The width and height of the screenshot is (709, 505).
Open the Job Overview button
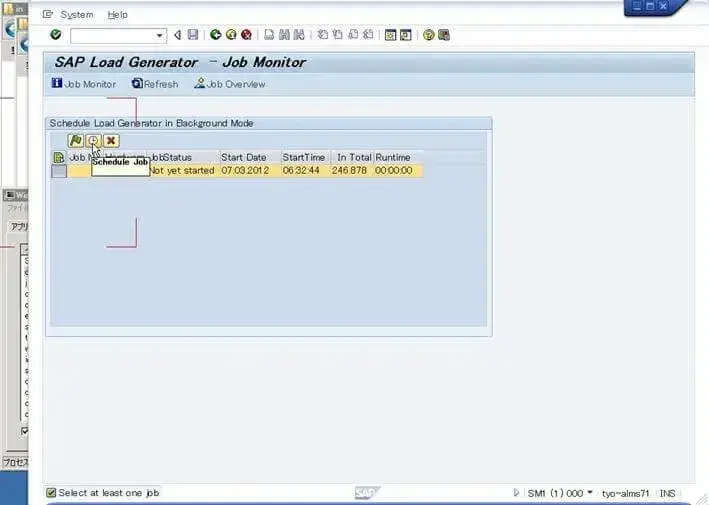point(230,84)
